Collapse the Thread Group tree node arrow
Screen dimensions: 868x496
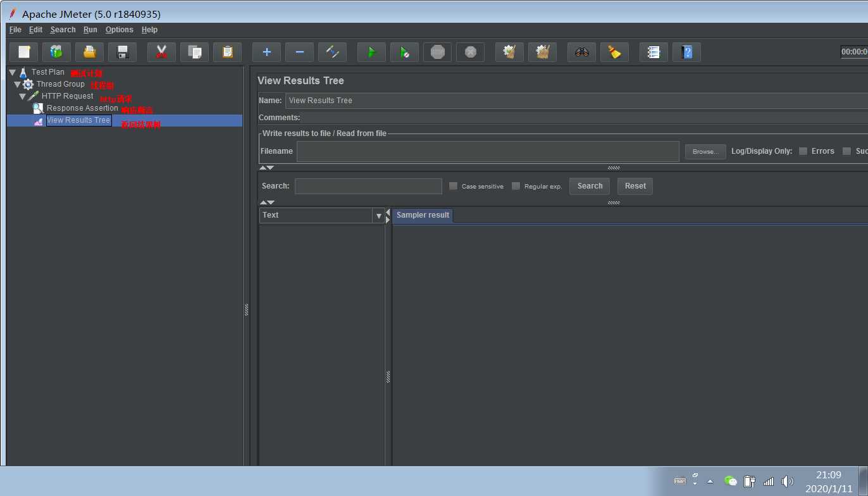pos(17,85)
